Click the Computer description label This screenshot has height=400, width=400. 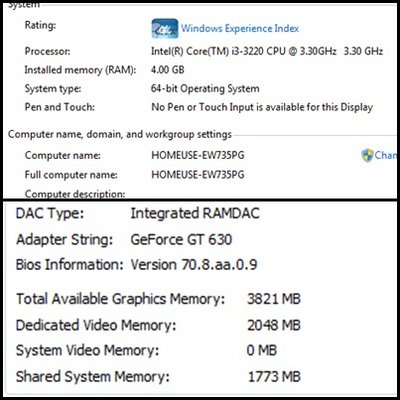[x=75, y=194]
